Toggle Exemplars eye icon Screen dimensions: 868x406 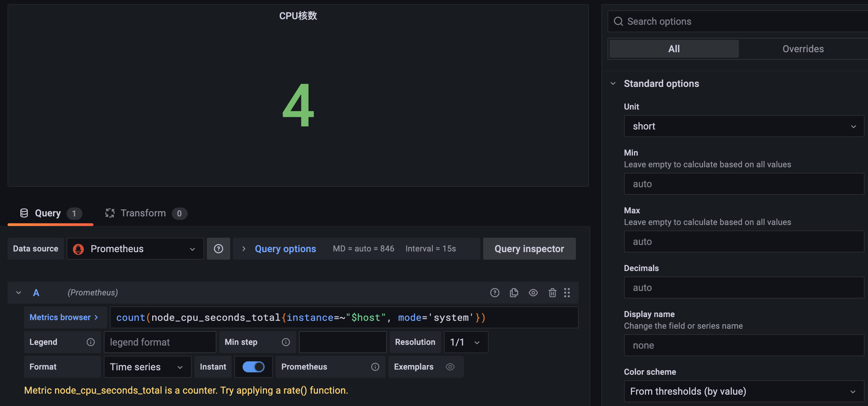(450, 367)
